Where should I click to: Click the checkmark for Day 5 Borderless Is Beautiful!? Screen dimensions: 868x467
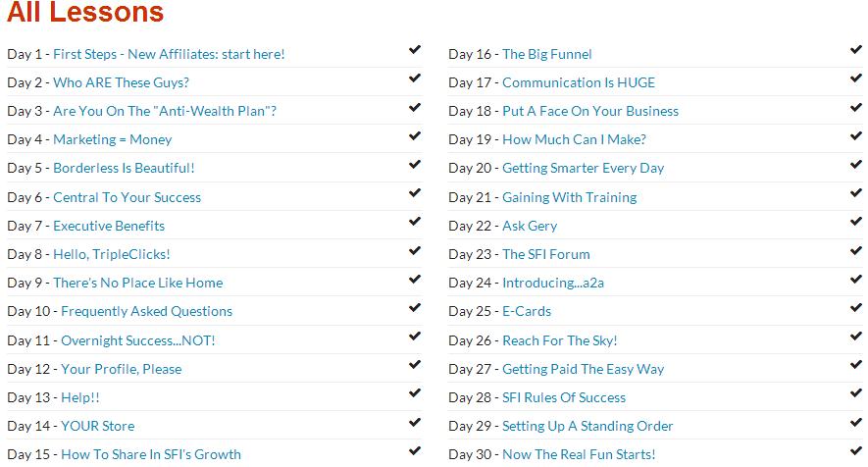point(415,165)
